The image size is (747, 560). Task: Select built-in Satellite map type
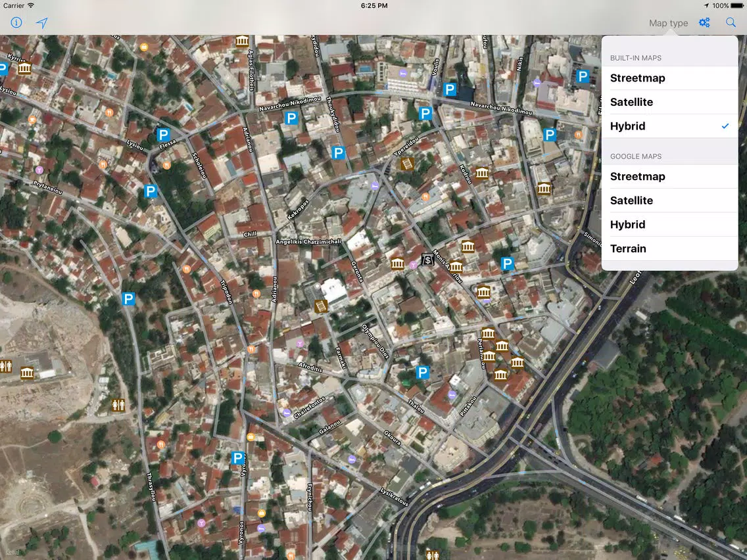[670, 102]
